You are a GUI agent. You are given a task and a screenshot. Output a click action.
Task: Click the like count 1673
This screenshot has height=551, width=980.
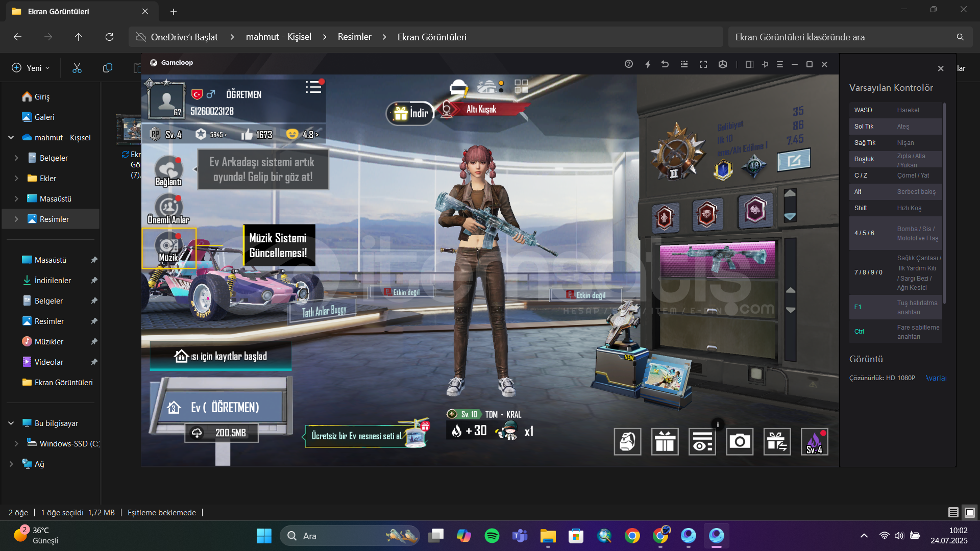257,134
